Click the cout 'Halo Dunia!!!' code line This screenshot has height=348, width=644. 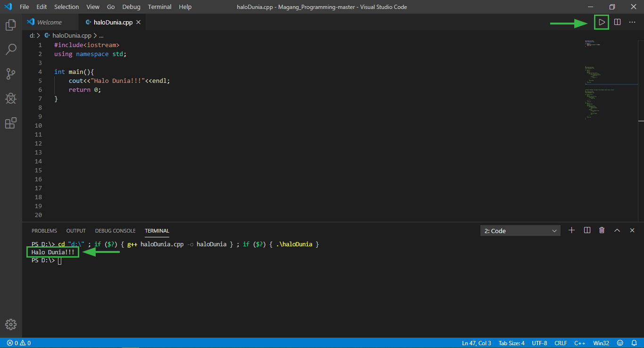[119, 81]
